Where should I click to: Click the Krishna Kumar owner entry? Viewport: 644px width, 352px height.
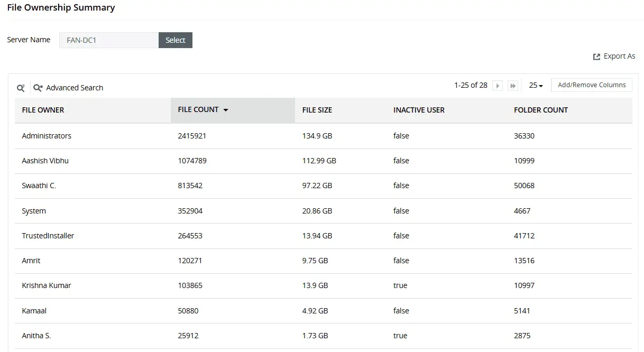click(x=47, y=285)
